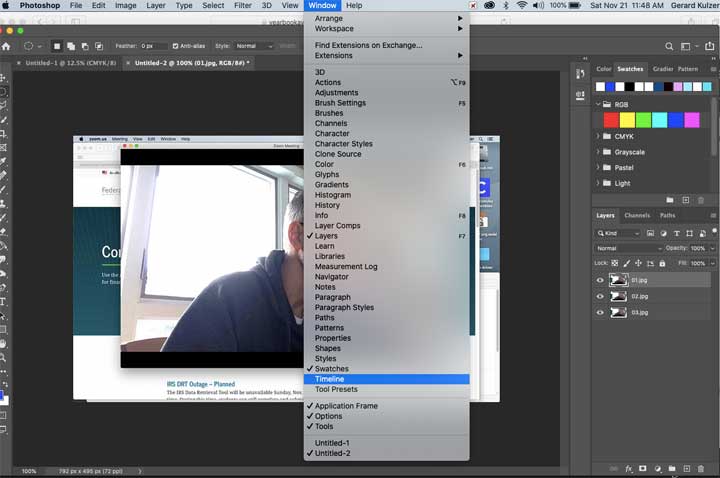720x478 pixels.
Task: Click the shape layer filter icon
Action: tap(689, 233)
